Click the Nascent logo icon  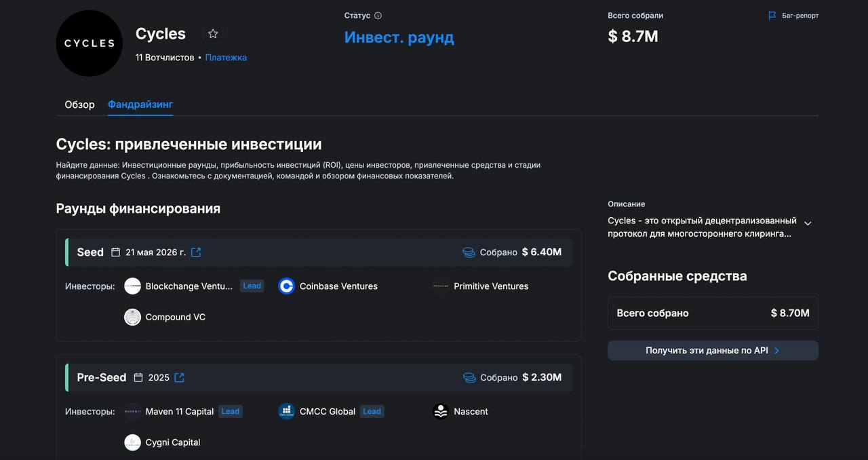(x=441, y=411)
